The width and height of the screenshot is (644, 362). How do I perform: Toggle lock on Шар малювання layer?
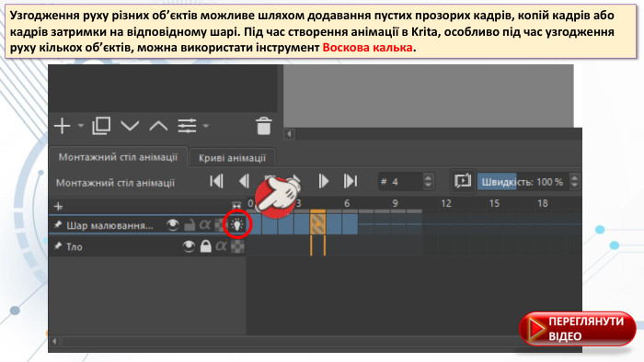190,225
